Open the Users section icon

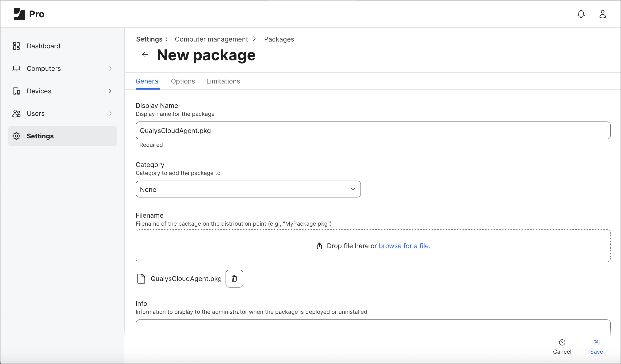[16, 113]
